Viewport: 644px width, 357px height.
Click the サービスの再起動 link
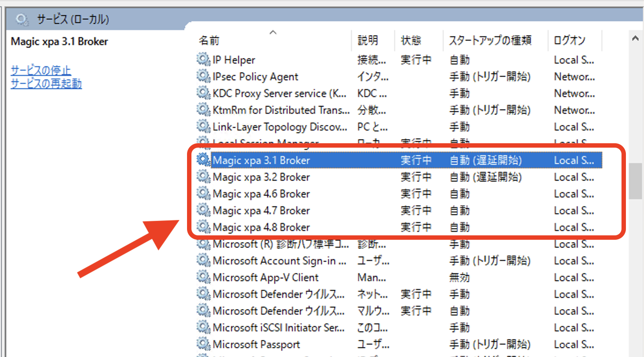coord(46,84)
